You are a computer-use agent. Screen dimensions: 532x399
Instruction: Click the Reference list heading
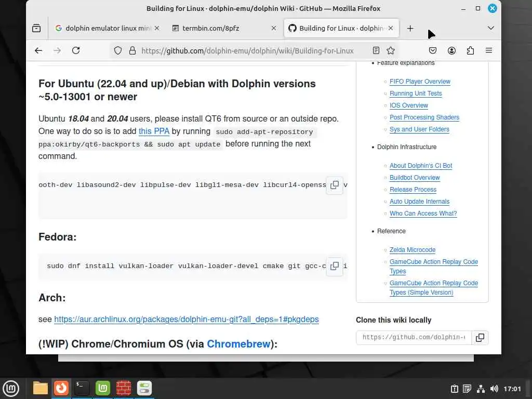click(x=391, y=231)
